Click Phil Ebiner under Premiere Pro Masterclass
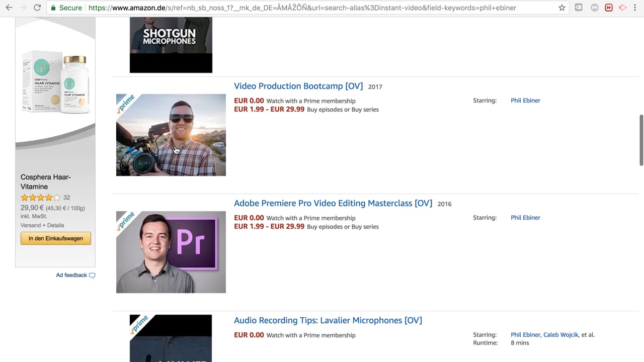Screen dimensions: 644x362 point(525,218)
